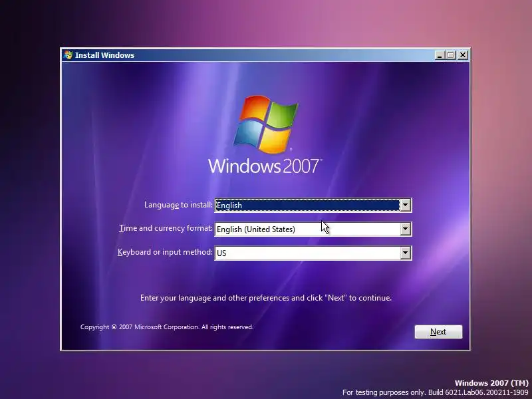The width and height of the screenshot is (532, 399).
Task: Click the Install Windows title text
Action: [x=104, y=55]
